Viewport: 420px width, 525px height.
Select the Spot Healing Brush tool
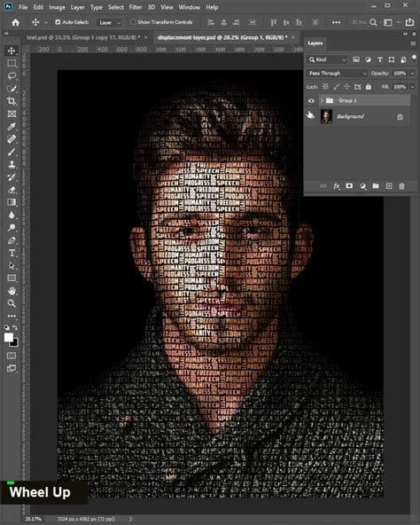[x=12, y=139]
